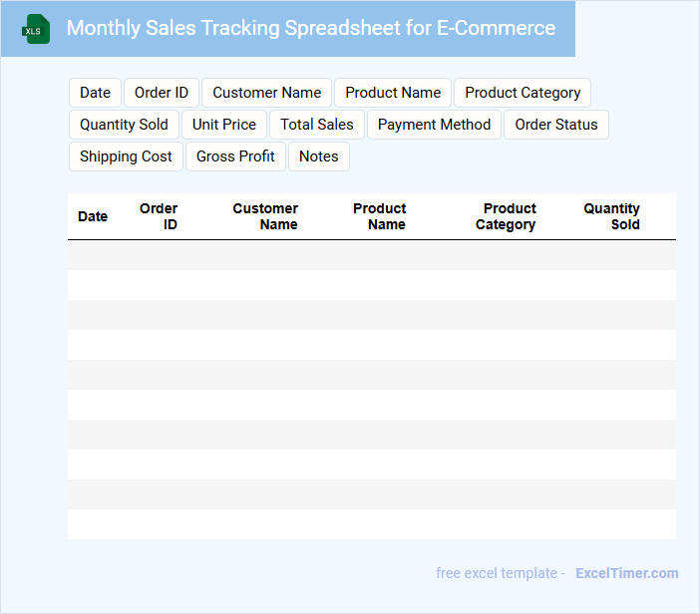Choose the Payment Method tag
This screenshot has height=614, width=700.
coord(434,125)
